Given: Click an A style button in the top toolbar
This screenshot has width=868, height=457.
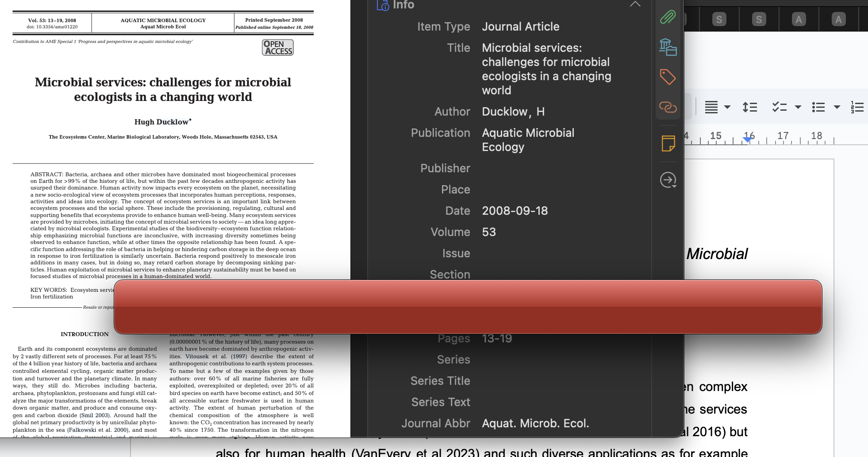Looking at the screenshot, I should click(798, 19).
